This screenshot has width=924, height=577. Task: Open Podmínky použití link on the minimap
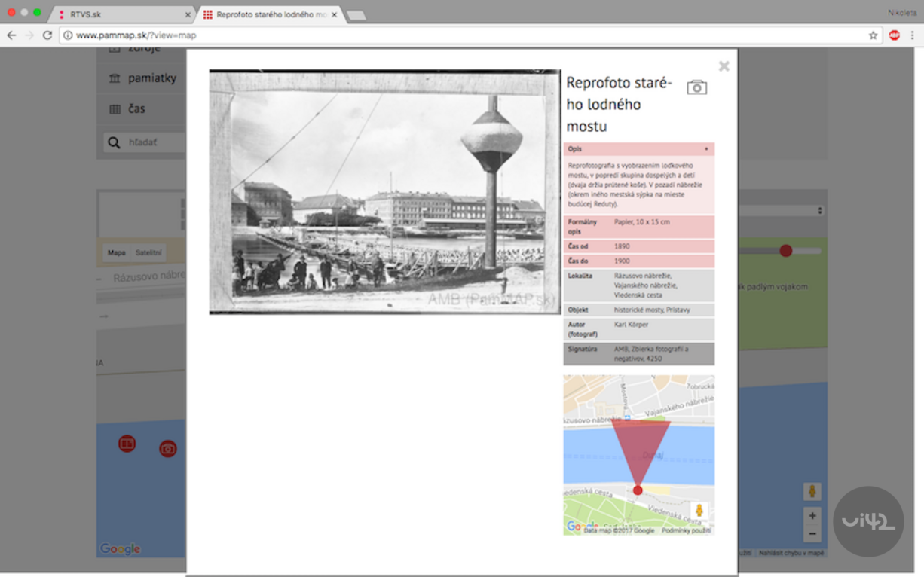[x=686, y=530]
